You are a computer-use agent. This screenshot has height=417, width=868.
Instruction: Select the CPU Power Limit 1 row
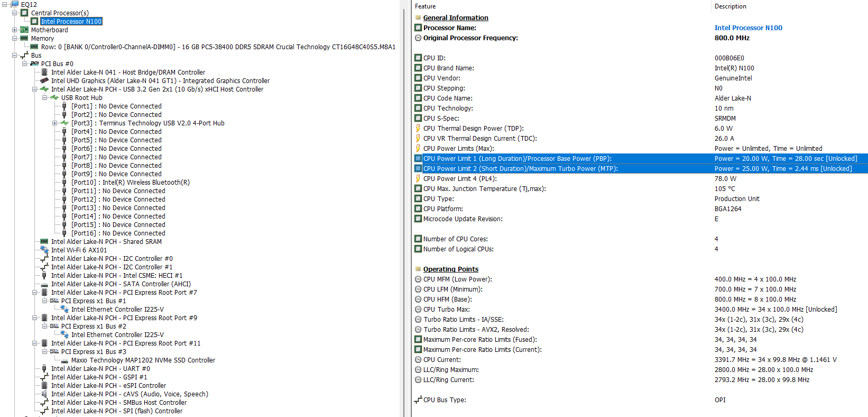[641, 158]
